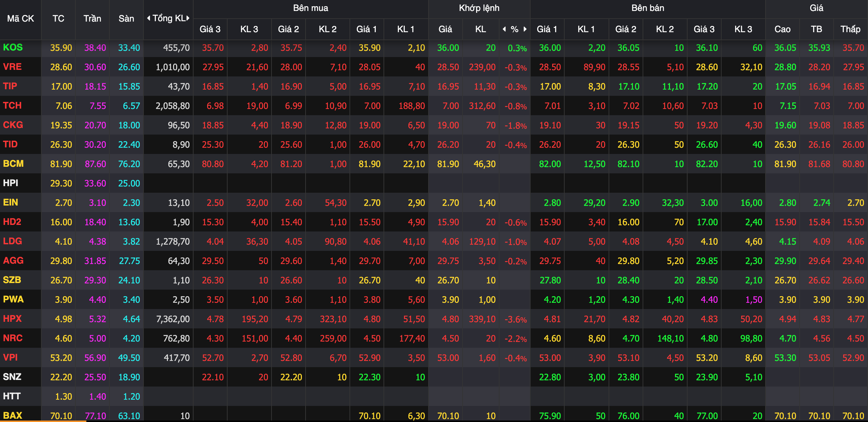Click CKG high price 19.60

[785, 125]
